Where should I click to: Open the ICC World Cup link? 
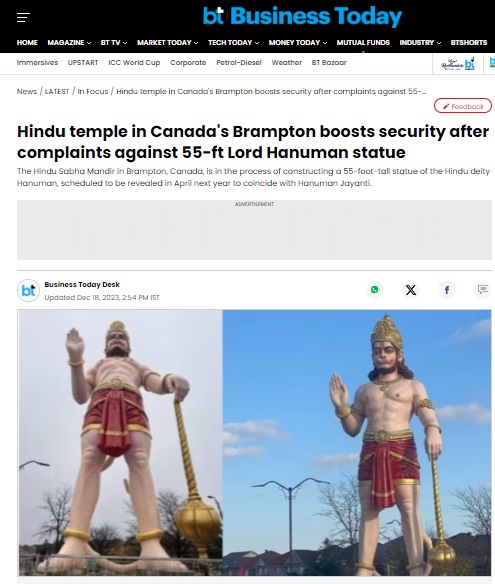point(134,63)
